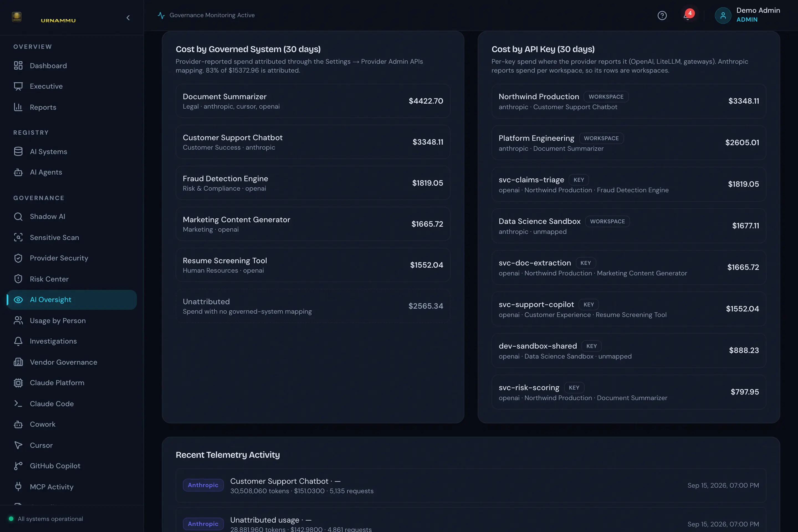
Task: Open notifications bell with 4 badge
Action: (688, 15)
